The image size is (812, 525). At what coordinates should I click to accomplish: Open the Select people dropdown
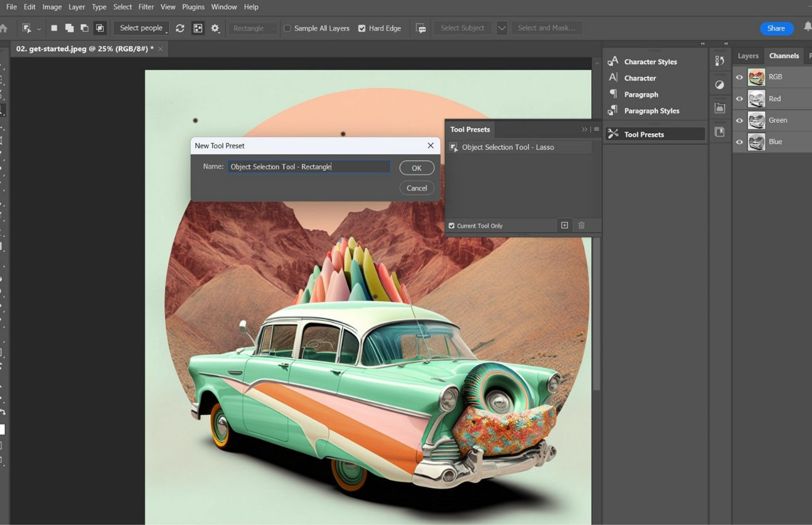[141, 28]
